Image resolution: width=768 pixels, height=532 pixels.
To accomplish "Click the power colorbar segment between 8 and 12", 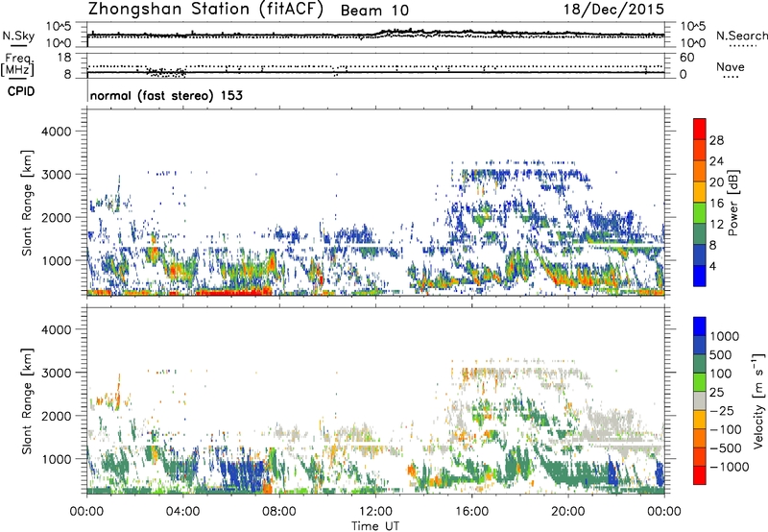I will coord(700,233).
